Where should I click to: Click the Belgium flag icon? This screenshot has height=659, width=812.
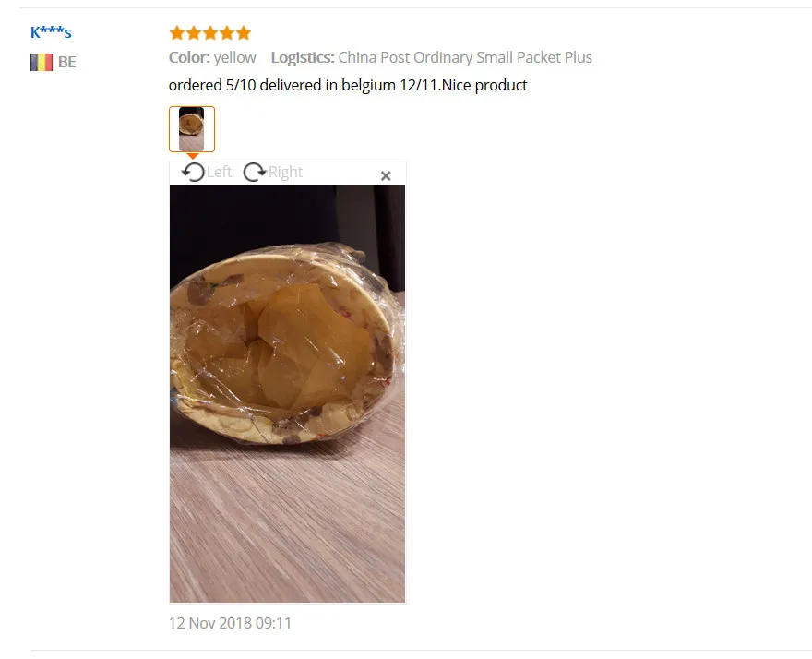point(42,62)
